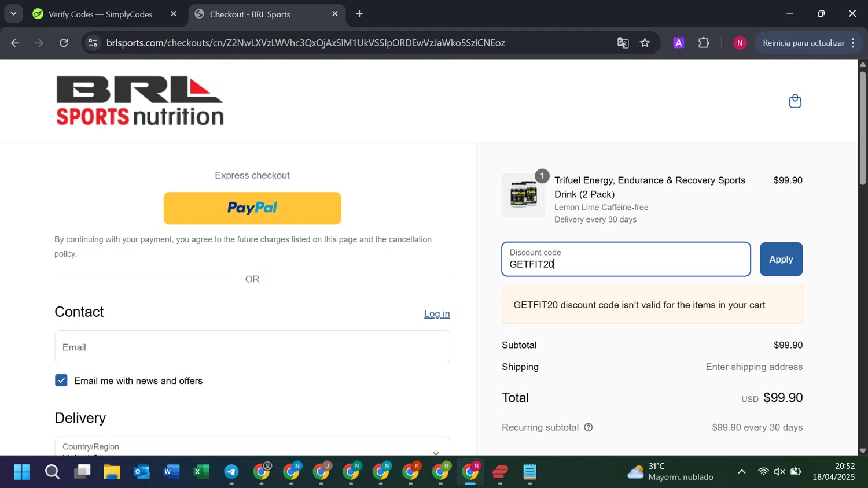Open Word from the taskbar
This screenshot has height=488, width=868.
[171, 472]
